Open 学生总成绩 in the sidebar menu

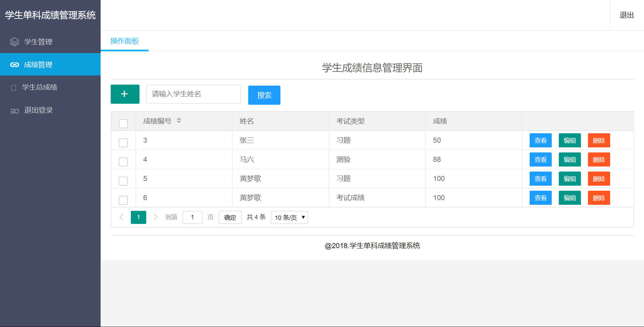pyautogui.click(x=39, y=87)
